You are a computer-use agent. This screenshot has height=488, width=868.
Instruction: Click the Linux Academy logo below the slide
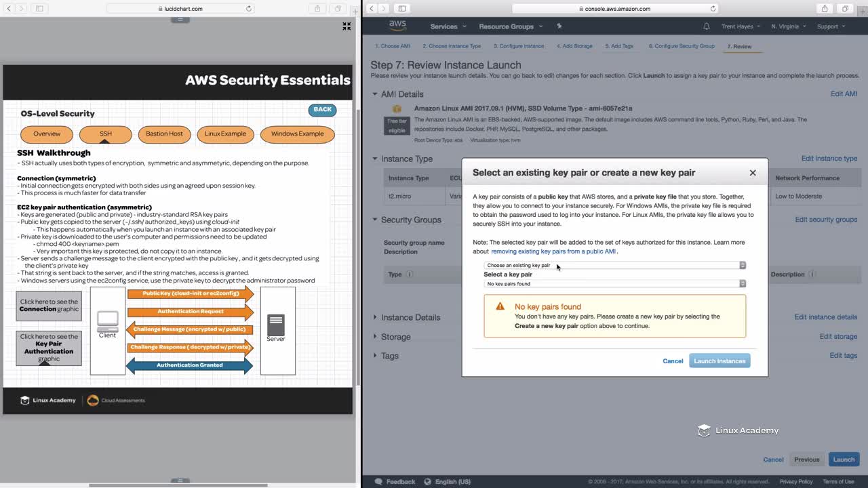tap(48, 400)
